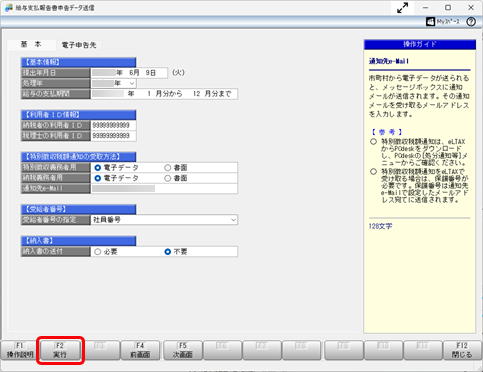
Task: Select 電子データ for 特別徴収義務者用
Action: [98, 168]
